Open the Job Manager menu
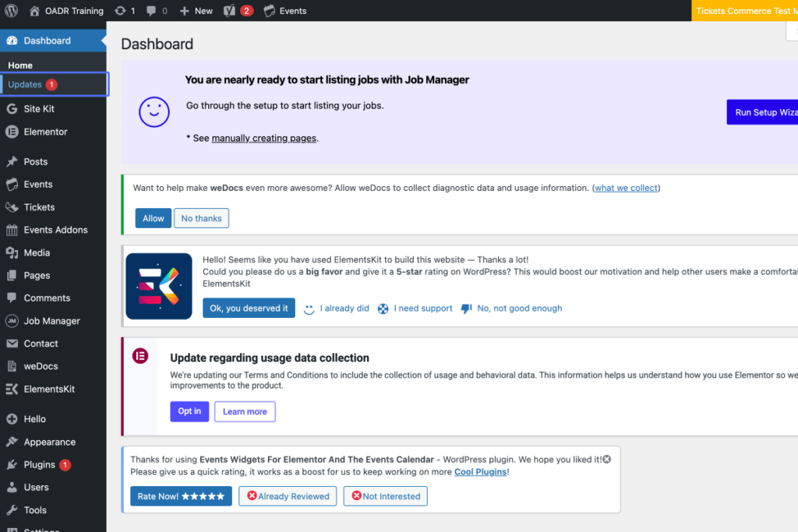The height and width of the screenshot is (532, 798). (52, 321)
